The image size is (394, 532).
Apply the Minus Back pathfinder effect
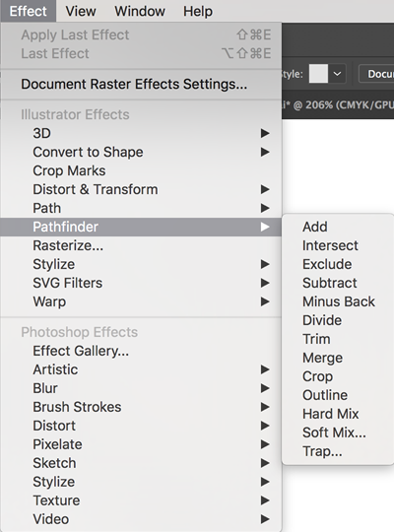[338, 301]
